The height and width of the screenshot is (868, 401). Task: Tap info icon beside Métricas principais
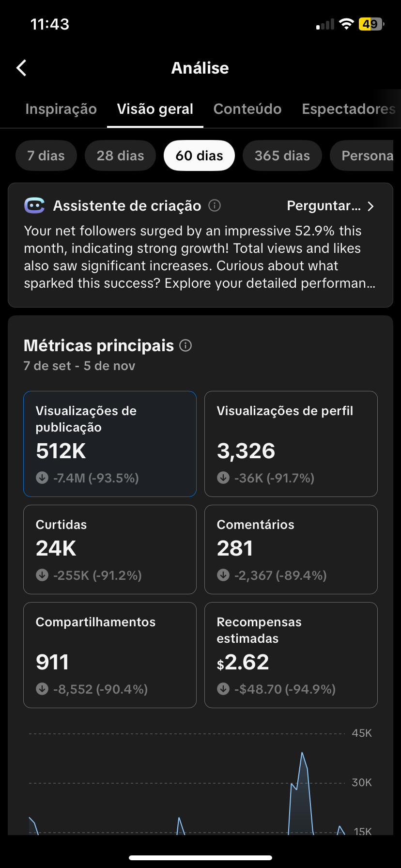point(185,345)
